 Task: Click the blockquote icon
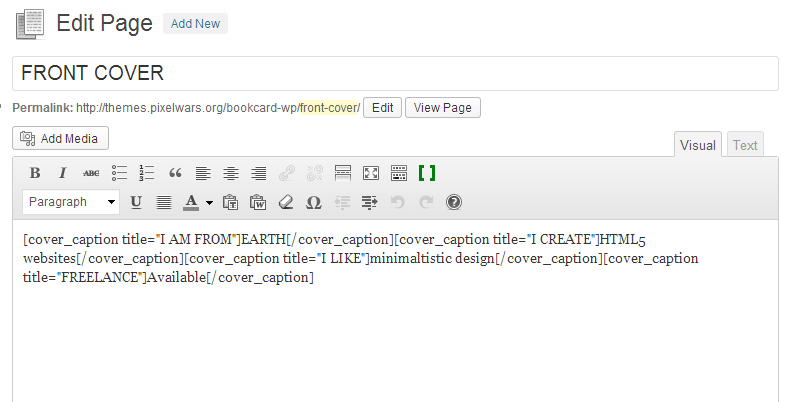click(175, 173)
